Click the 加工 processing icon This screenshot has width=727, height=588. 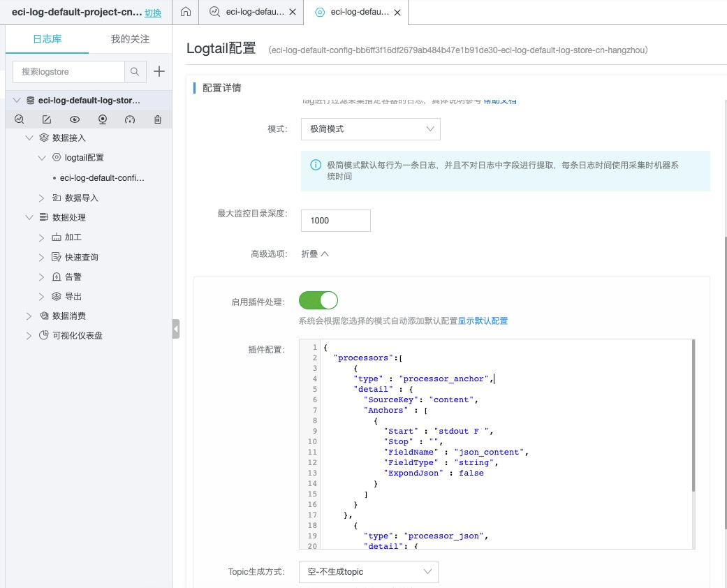[x=57, y=237]
